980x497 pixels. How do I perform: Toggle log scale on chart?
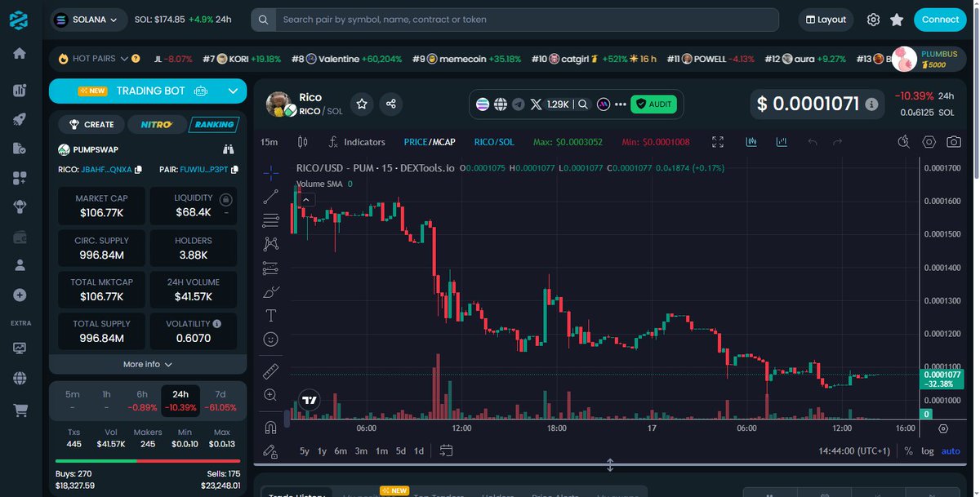[x=928, y=451]
